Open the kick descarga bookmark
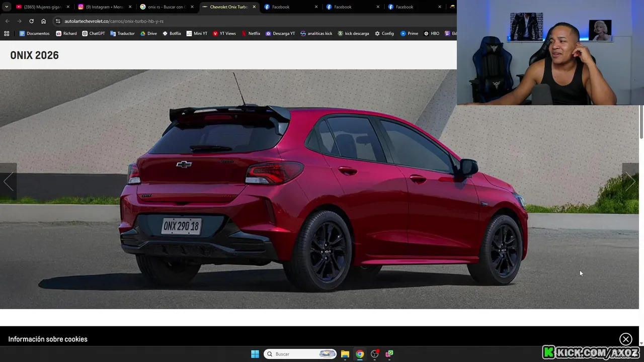Image resolution: width=644 pixels, height=362 pixels. click(353, 34)
